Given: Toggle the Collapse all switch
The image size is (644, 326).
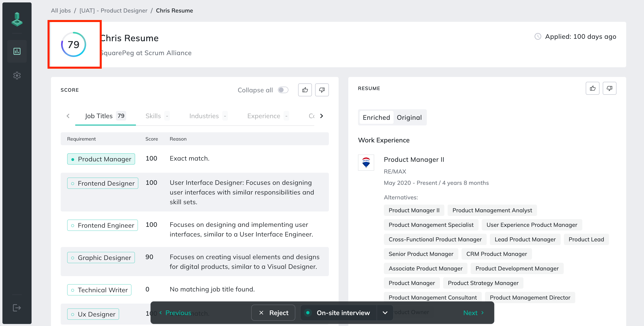Looking at the screenshot, I should click(x=283, y=90).
